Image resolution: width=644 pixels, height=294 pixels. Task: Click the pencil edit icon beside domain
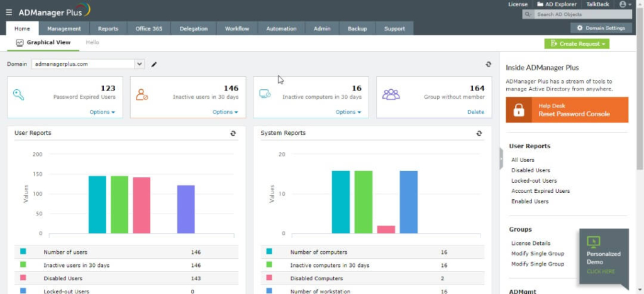[x=154, y=64]
